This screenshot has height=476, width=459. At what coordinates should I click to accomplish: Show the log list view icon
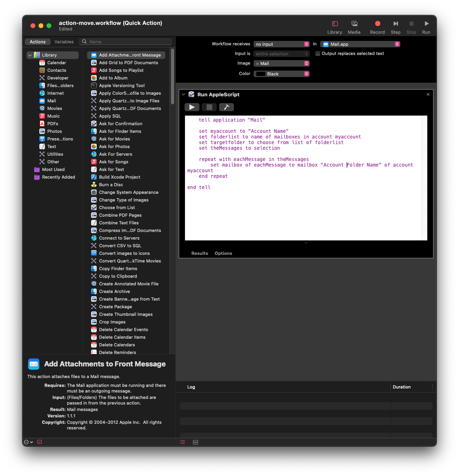[x=183, y=442]
